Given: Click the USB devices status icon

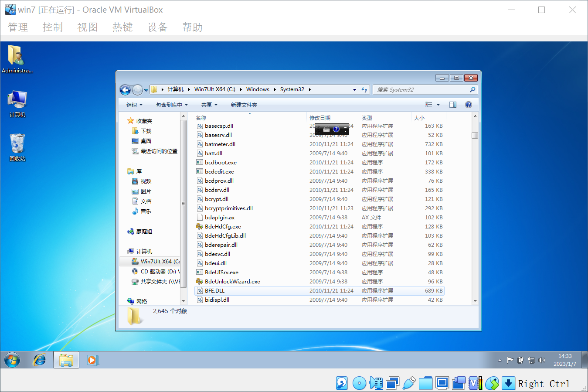Looking at the screenshot, I should (409, 383).
